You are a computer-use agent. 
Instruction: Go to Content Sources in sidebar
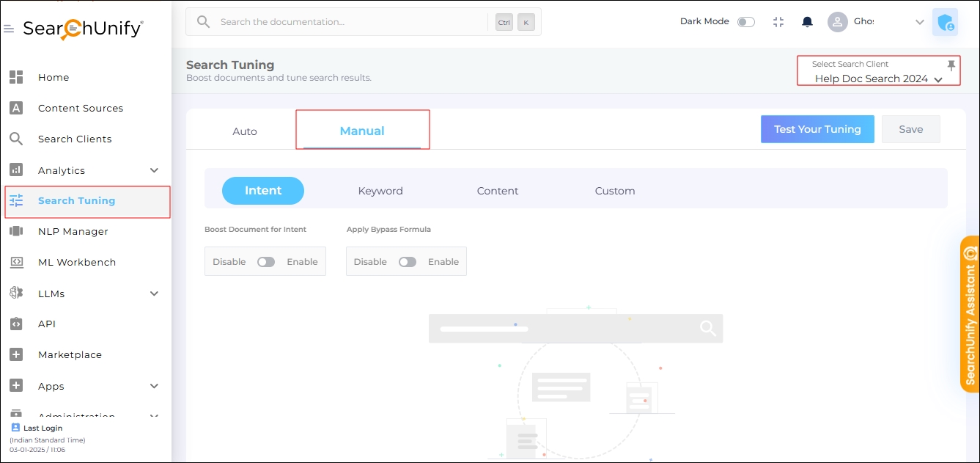[x=80, y=109]
